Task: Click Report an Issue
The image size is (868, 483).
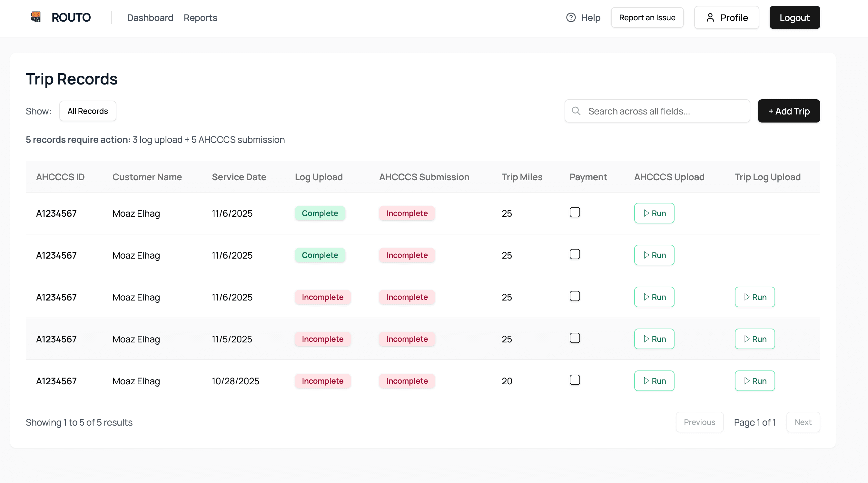Action: tap(647, 17)
